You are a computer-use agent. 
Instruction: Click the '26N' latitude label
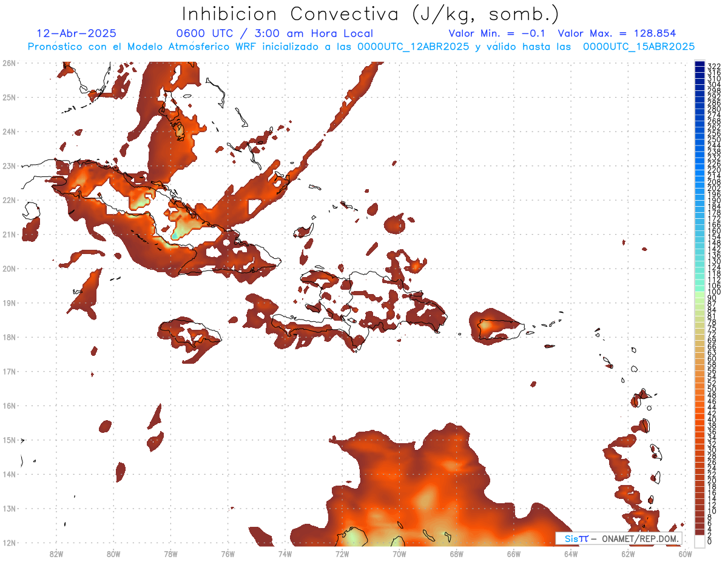pos(9,63)
